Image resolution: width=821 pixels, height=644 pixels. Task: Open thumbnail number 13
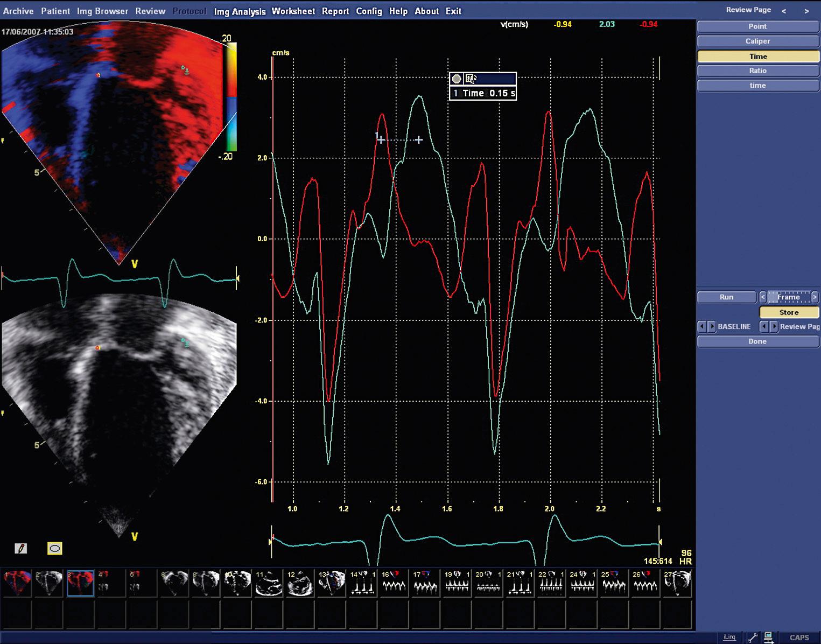click(x=332, y=584)
